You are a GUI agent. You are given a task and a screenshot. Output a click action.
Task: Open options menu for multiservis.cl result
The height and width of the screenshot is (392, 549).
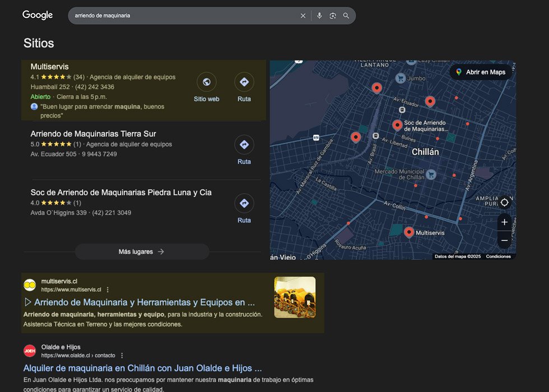[x=108, y=290]
